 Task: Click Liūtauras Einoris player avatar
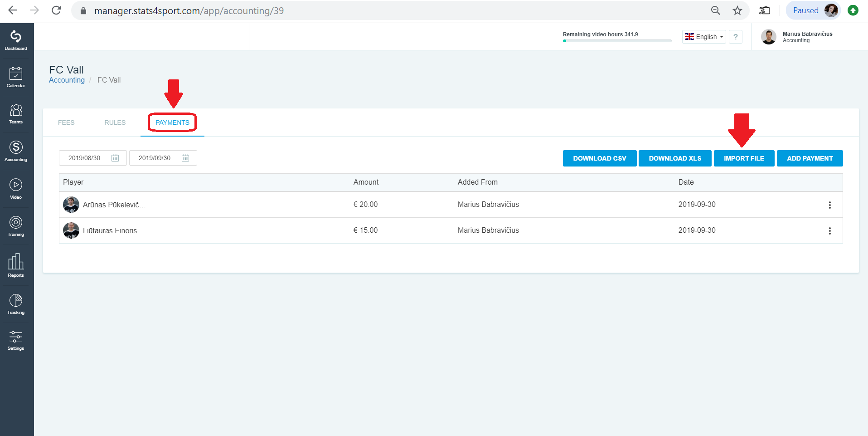pos(71,230)
